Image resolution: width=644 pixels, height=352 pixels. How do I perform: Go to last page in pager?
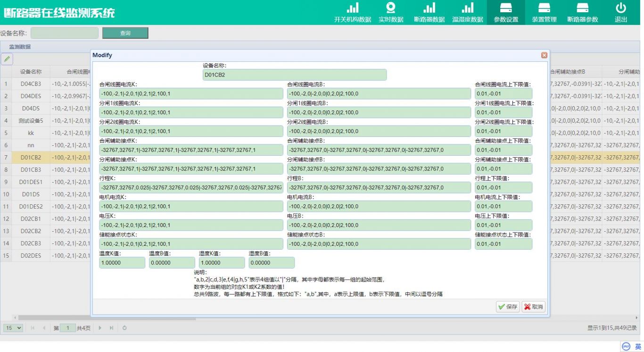[x=112, y=327]
